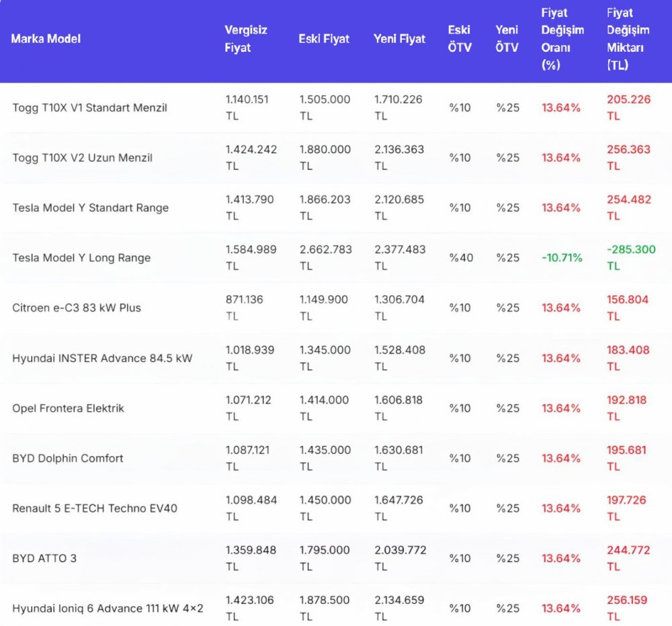Click the %40 Eski ÖTV cell
This screenshot has width=672, height=626.
point(460,258)
